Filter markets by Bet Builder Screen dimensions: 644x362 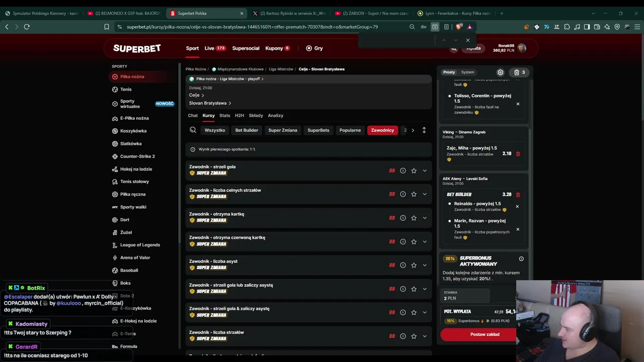247,130
